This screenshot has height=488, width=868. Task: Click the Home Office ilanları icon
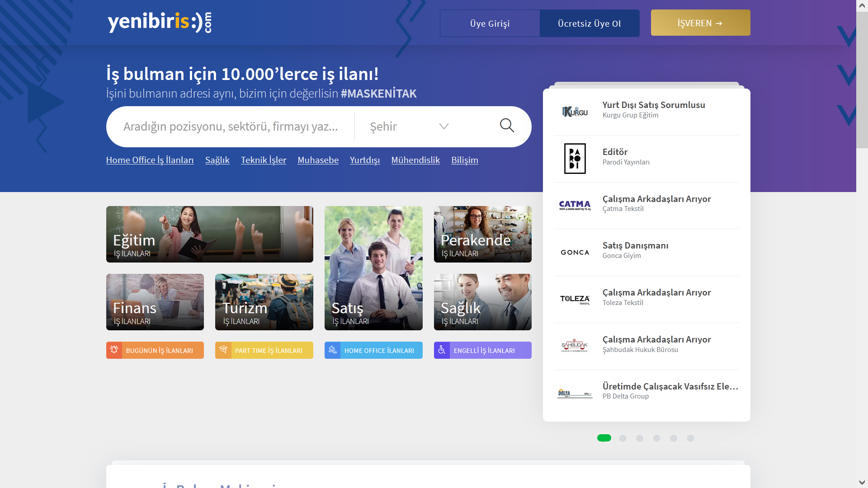(x=332, y=350)
